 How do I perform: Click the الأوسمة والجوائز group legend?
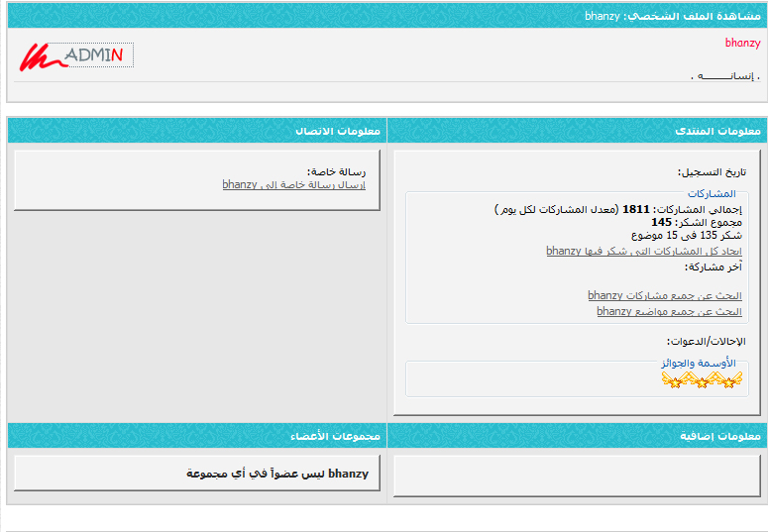coord(699,364)
